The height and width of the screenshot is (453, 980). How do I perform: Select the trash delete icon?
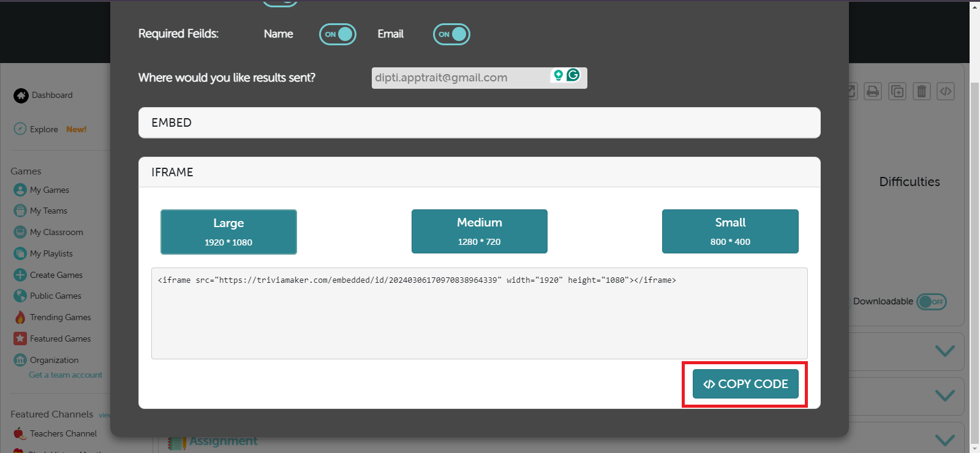click(922, 92)
